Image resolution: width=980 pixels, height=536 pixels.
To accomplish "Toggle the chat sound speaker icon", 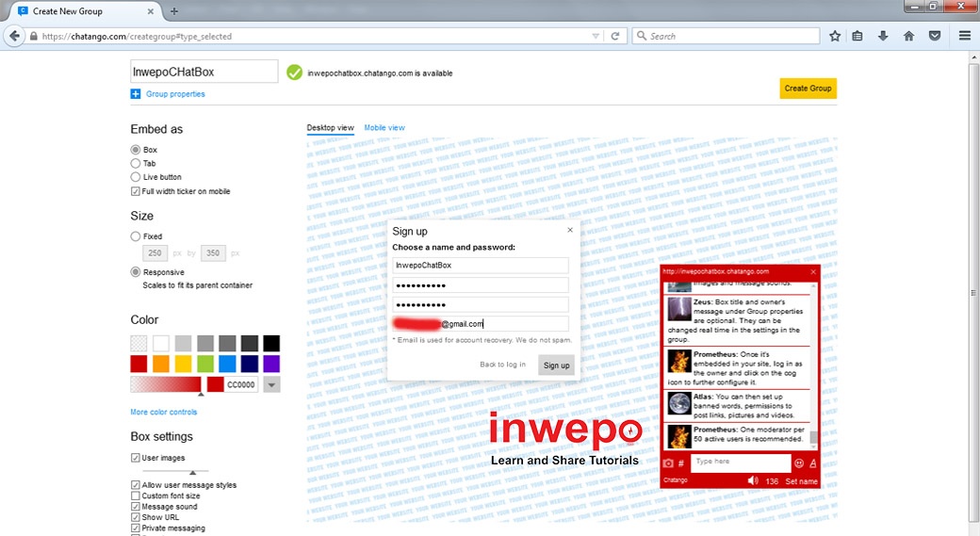I will [x=753, y=481].
